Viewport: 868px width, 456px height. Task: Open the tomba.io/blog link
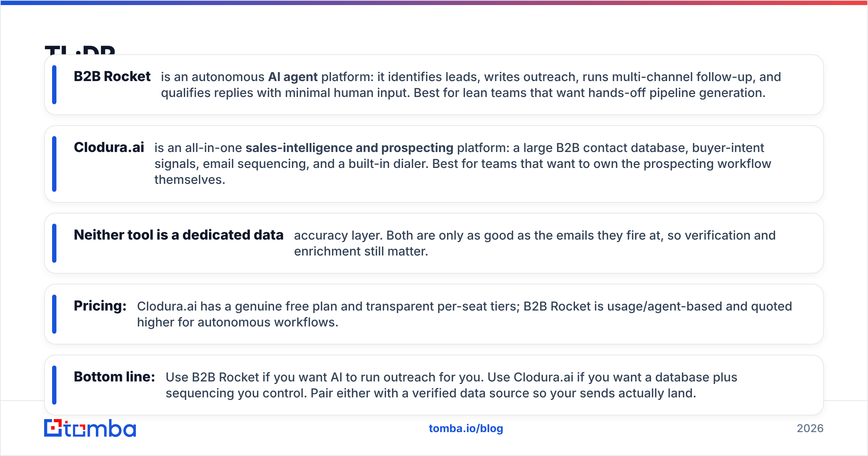click(x=466, y=428)
